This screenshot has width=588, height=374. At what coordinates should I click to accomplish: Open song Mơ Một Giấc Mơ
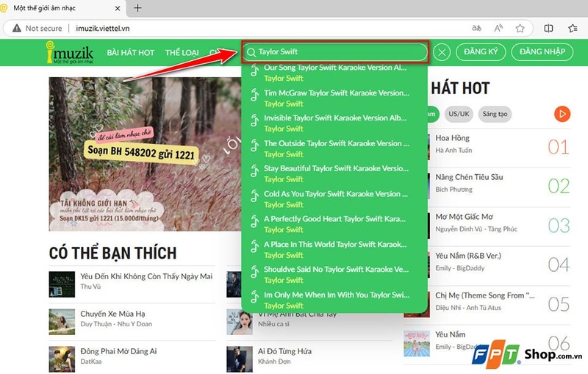465,217
